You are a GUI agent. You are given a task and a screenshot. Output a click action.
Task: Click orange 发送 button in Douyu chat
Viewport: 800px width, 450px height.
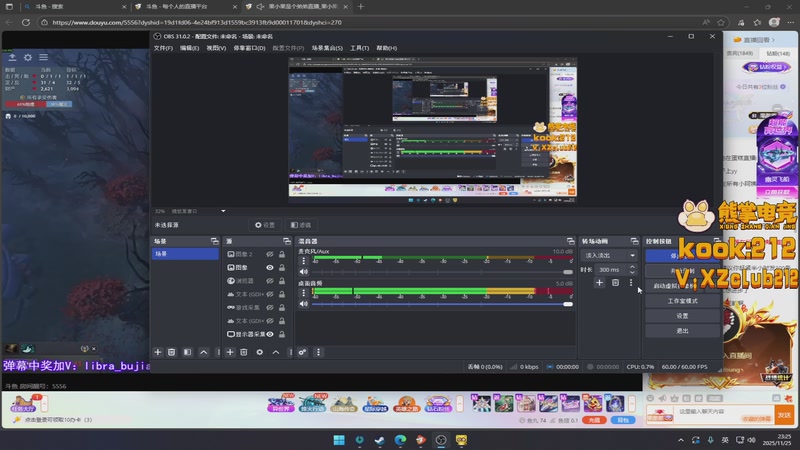click(785, 415)
